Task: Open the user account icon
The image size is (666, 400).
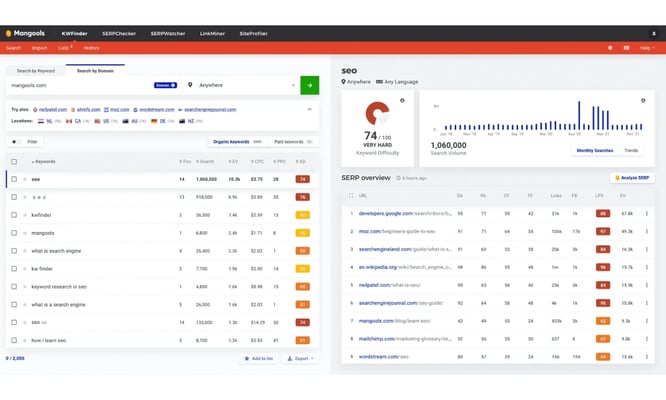Action: pyautogui.click(x=654, y=34)
